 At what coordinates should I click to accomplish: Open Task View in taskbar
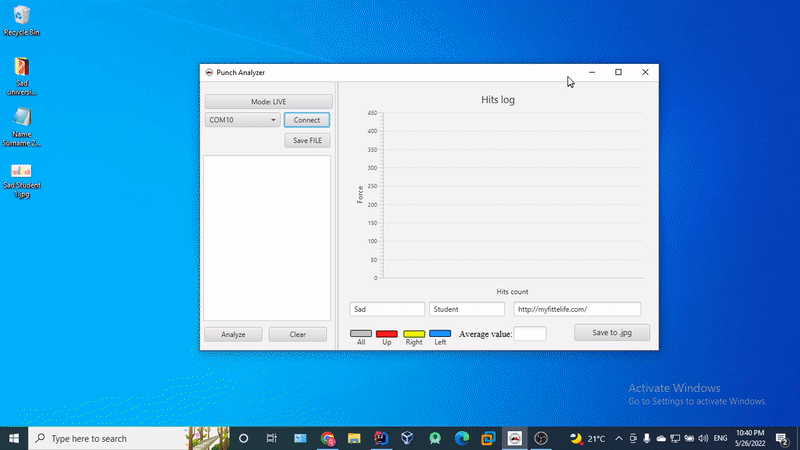pos(271,438)
